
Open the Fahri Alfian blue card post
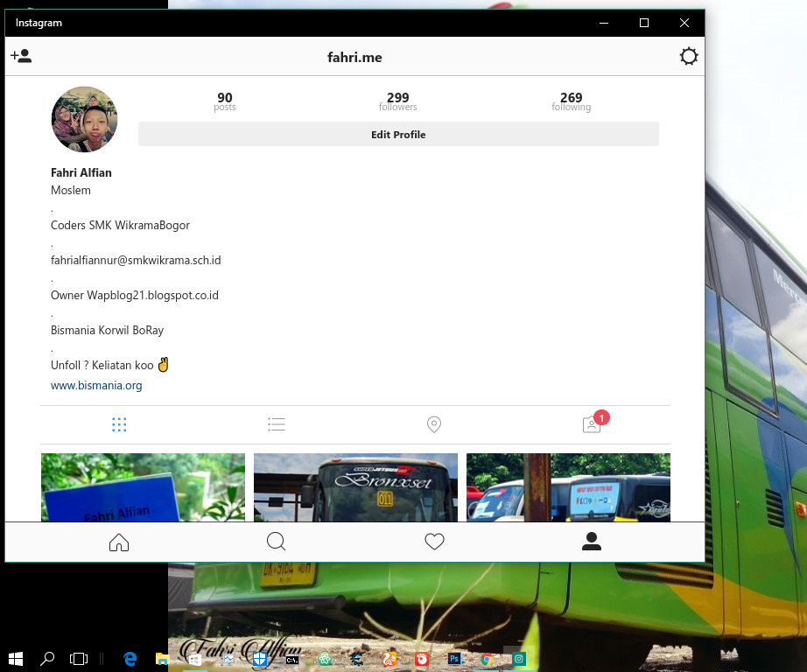click(143, 487)
